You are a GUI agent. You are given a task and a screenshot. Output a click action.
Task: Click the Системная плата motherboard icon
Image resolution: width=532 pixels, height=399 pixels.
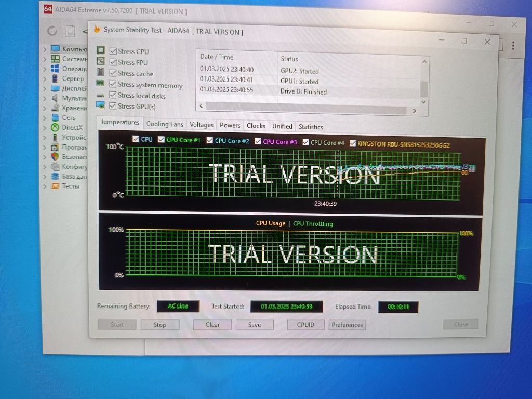pyautogui.click(x=55, y=59)
